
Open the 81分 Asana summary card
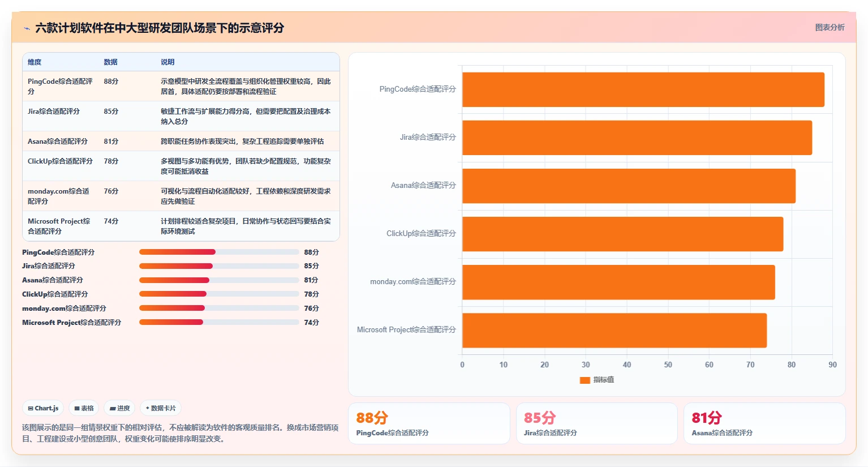[764, 423]
